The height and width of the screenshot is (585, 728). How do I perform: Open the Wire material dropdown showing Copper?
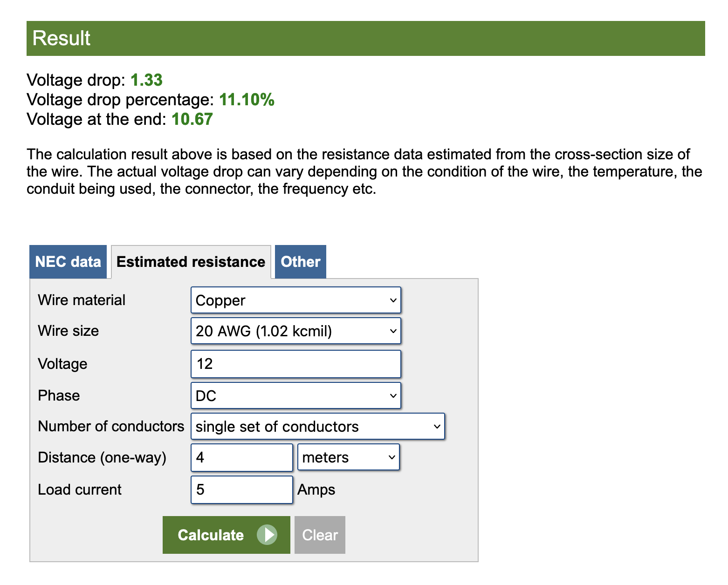tap(295, 300)
